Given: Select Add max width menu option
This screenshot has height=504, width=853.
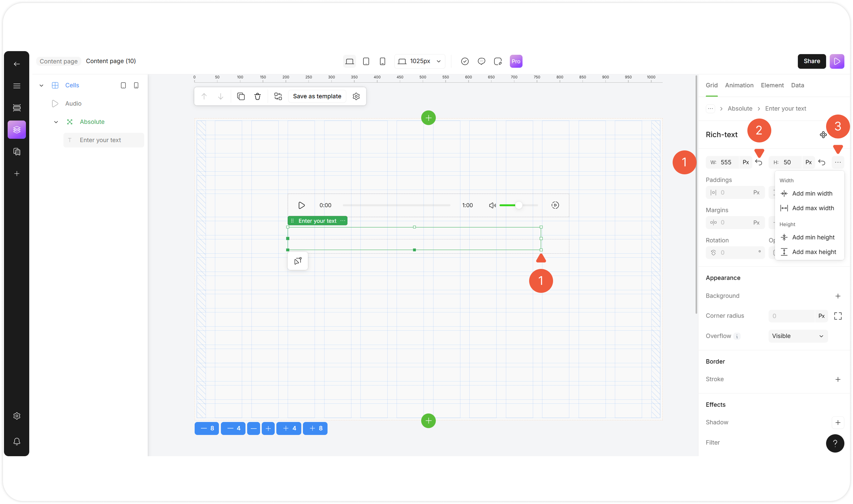Looking at the screenshot, I should click(812, 208).
